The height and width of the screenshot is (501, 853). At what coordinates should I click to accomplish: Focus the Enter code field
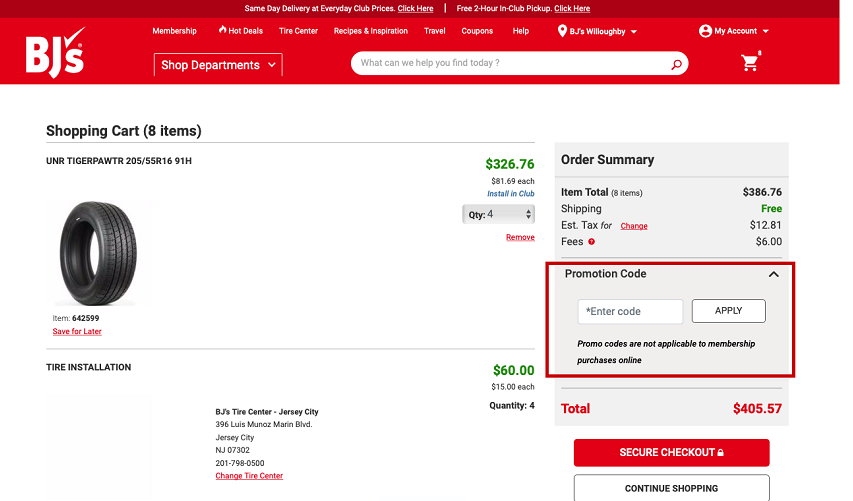(x=630, y=311)
